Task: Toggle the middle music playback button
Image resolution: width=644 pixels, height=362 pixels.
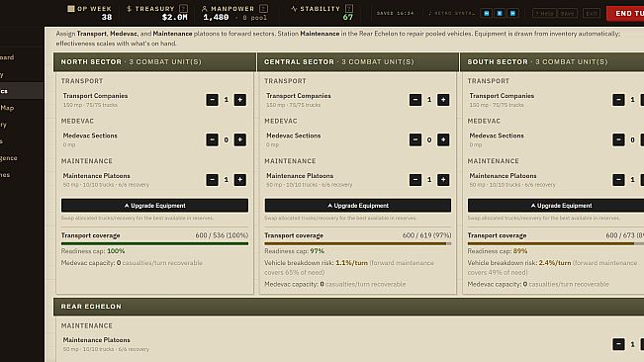Action: click(500, 13)
